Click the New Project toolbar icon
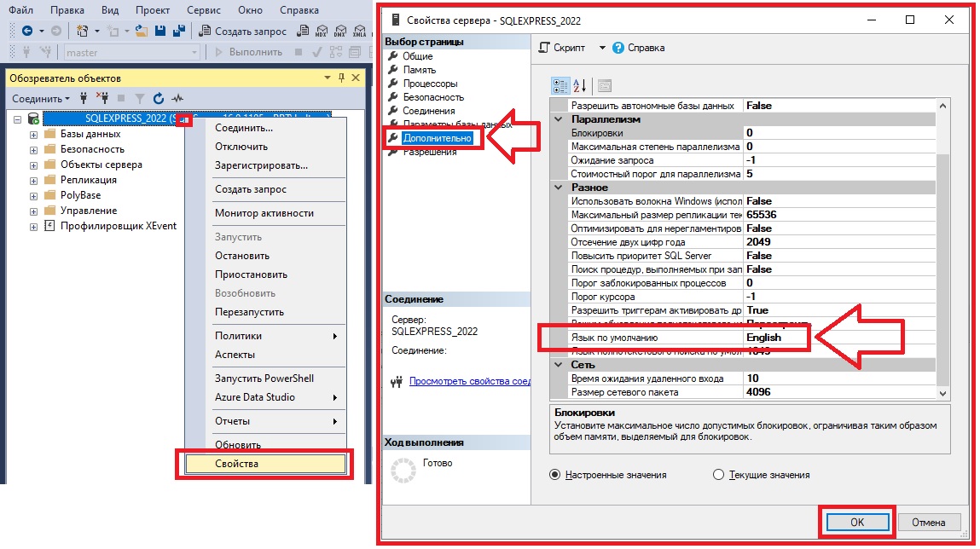Viewport: 980px width, 549px height. pyautogui.click(x=82, y=31)
